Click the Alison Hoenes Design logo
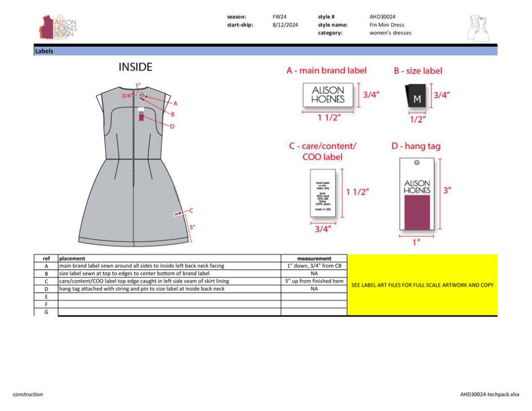 tap(58, 26)
